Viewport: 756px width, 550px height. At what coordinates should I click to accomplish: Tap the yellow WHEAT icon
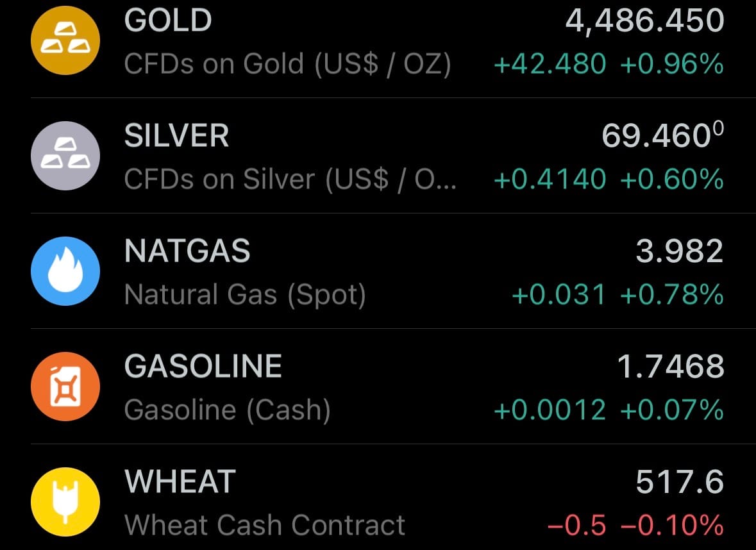pos(65,501)
